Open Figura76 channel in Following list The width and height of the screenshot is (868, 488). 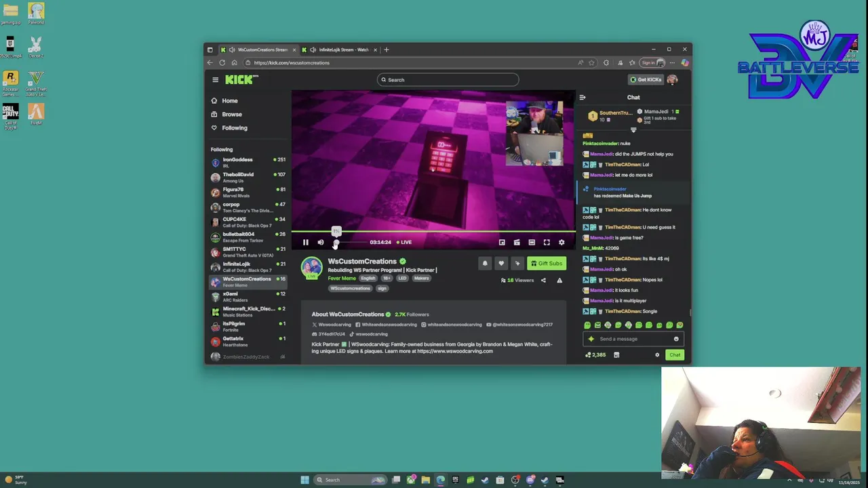pos(248,192)
